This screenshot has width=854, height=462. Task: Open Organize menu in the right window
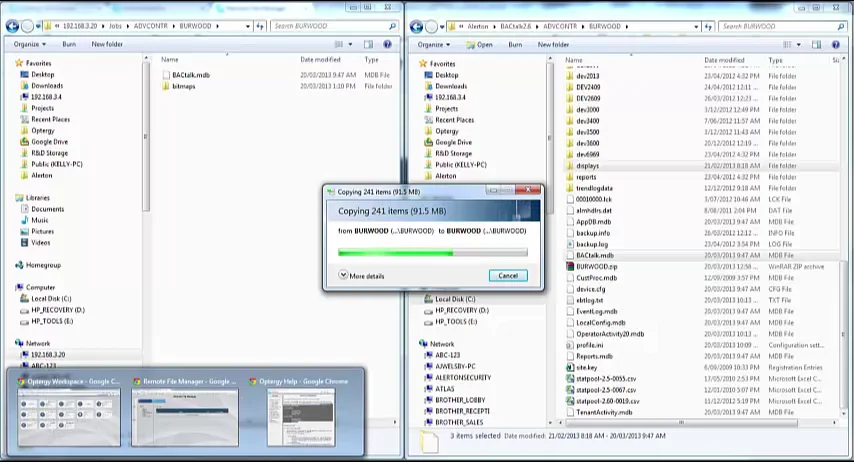click(x=434, y=45)
